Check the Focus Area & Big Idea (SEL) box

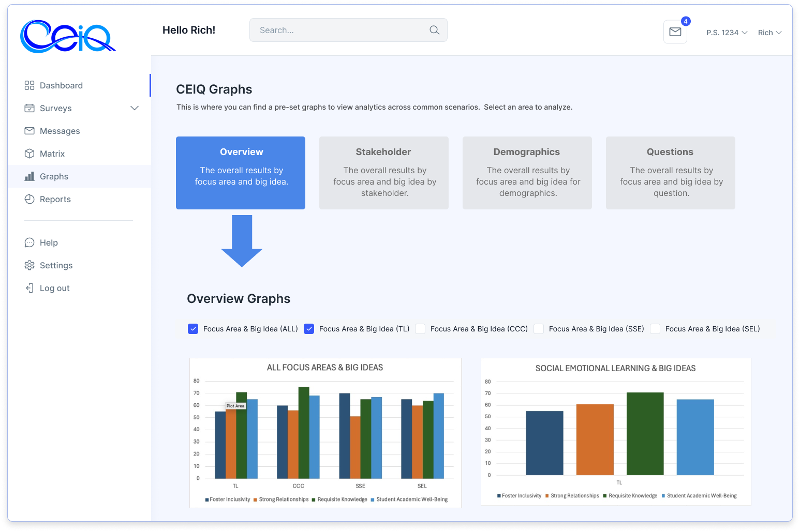coord(655,329)
